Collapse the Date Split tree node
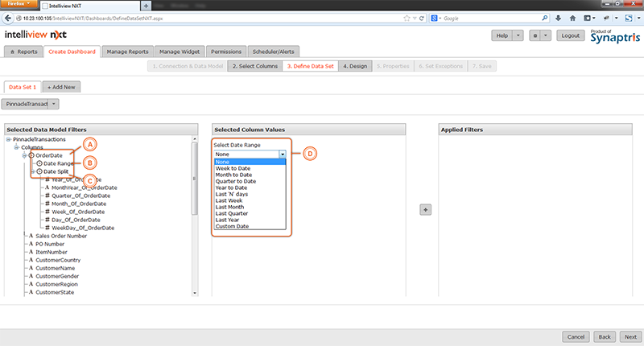This screenshot has height=346, width=644. click(32, 171)
